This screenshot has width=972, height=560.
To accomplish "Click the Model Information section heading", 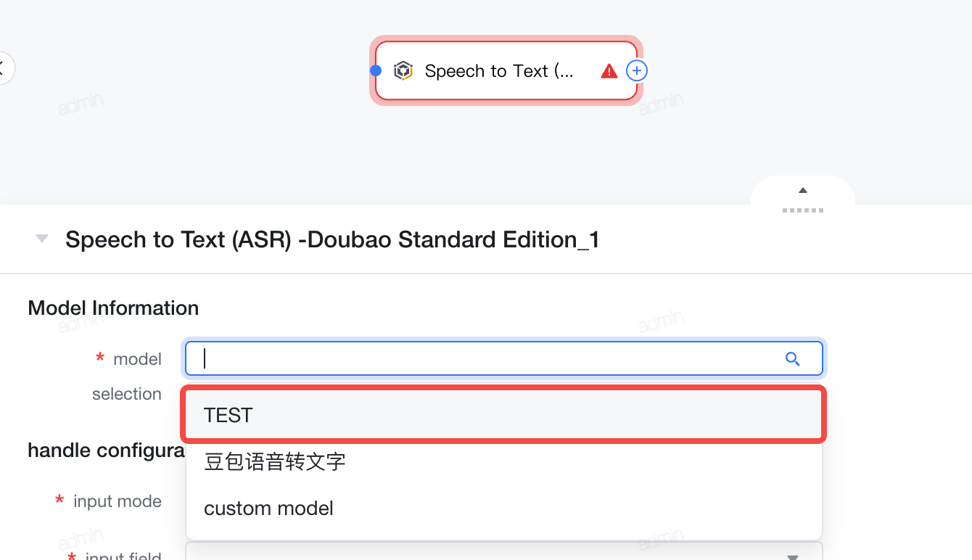I will 113,308.
